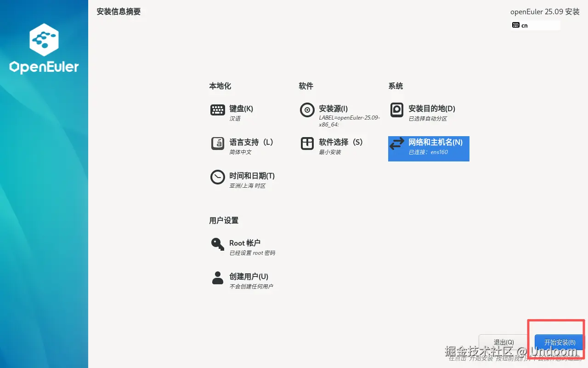Click the 安装信息摘要 page title
The width and height of the screenshot is (588, 368).
tap(119, 12)
